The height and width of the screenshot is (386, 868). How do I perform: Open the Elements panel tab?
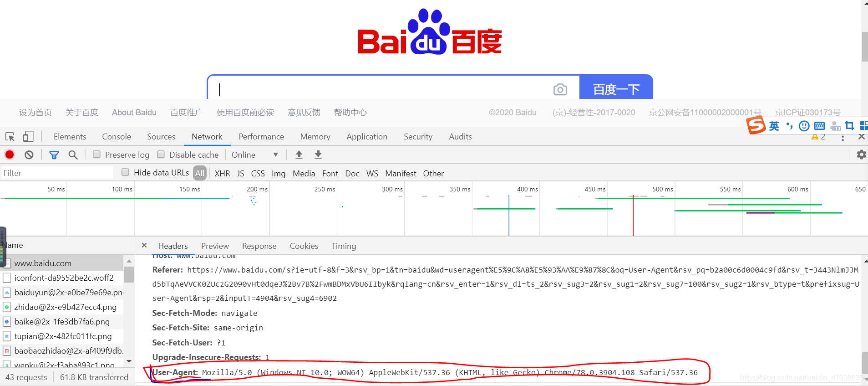point(70,137)
